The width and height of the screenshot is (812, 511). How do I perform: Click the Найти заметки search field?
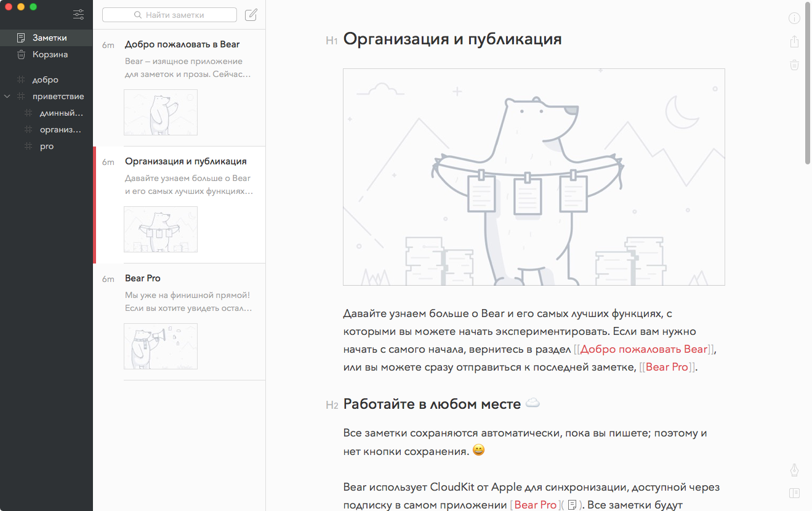pyautogui.click(x=169, y=15)
